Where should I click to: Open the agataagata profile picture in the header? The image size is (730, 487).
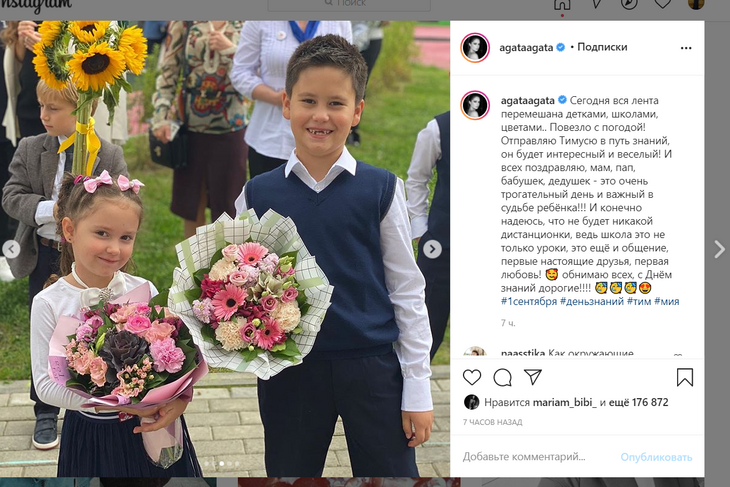click(x=475, y=47)
